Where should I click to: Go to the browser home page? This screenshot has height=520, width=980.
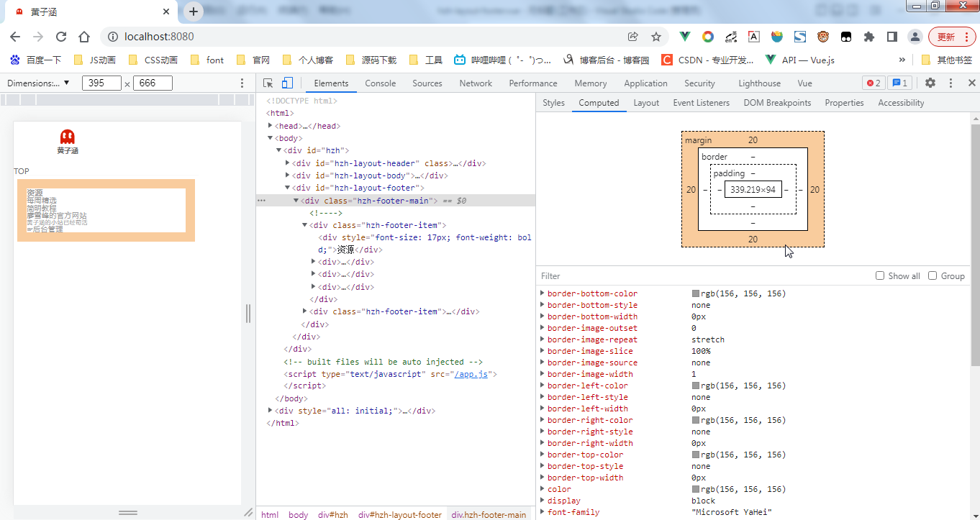pos(84,37)
